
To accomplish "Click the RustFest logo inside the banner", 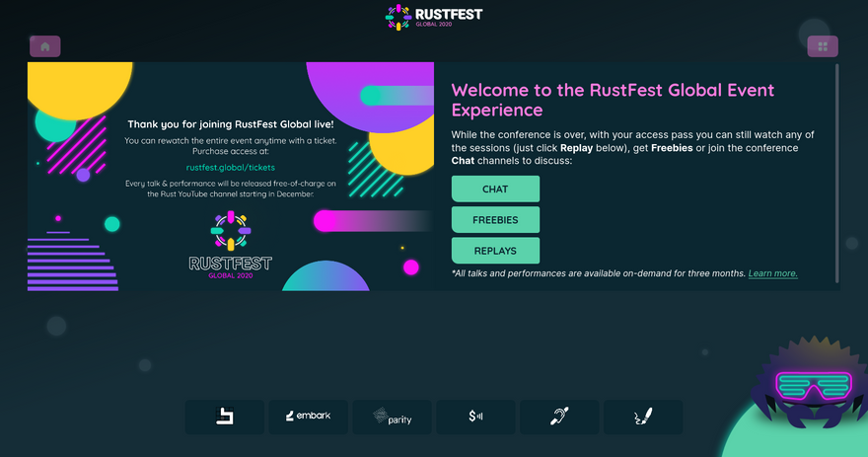I will click(x=230, y=244).
